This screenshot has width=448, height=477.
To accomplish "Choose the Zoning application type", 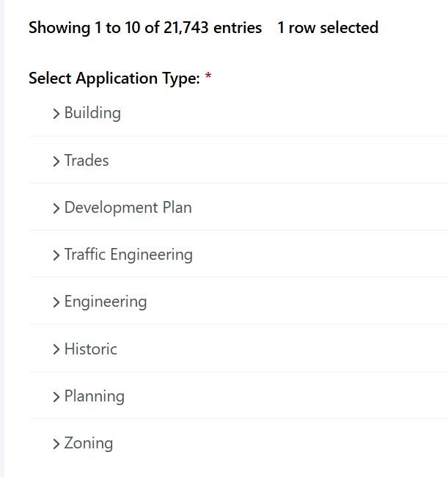I will pos(89,443).
